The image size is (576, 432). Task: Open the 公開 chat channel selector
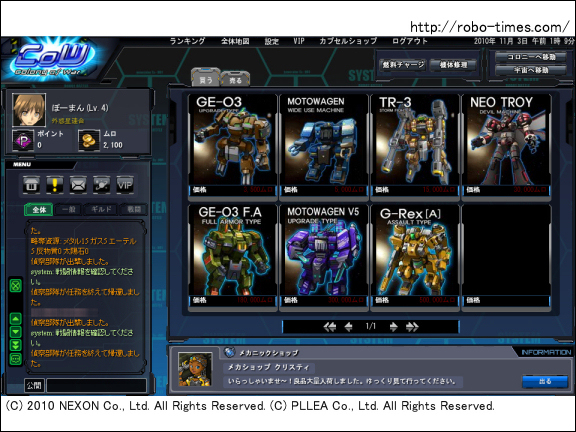[x=34, y=385]
